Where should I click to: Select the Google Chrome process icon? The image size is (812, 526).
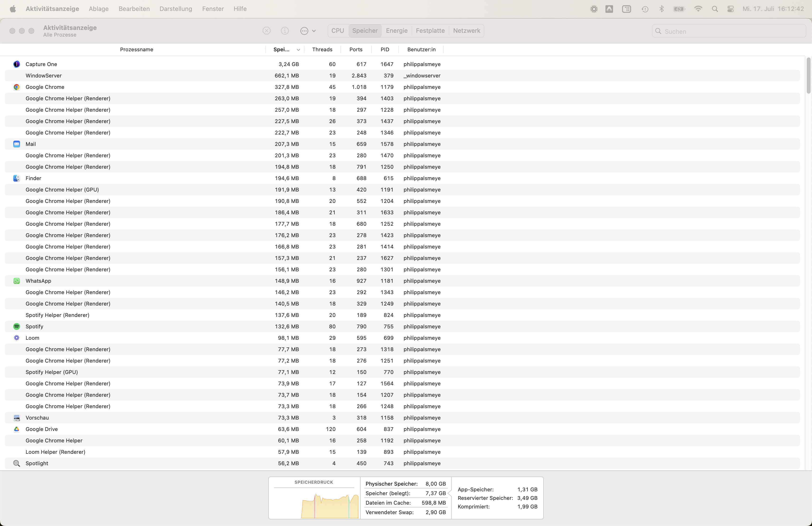point(16,87)
